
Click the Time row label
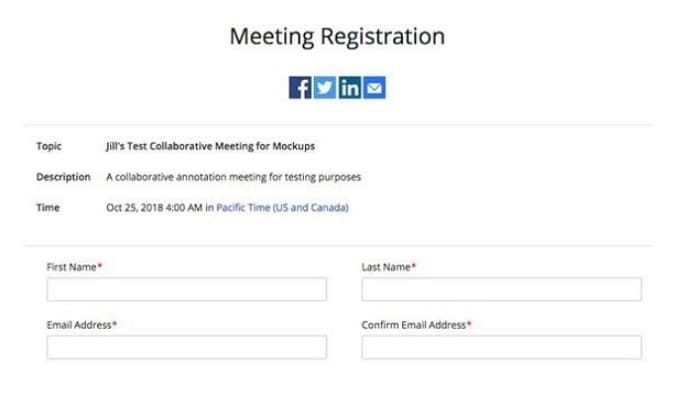[x=48, y=208]
